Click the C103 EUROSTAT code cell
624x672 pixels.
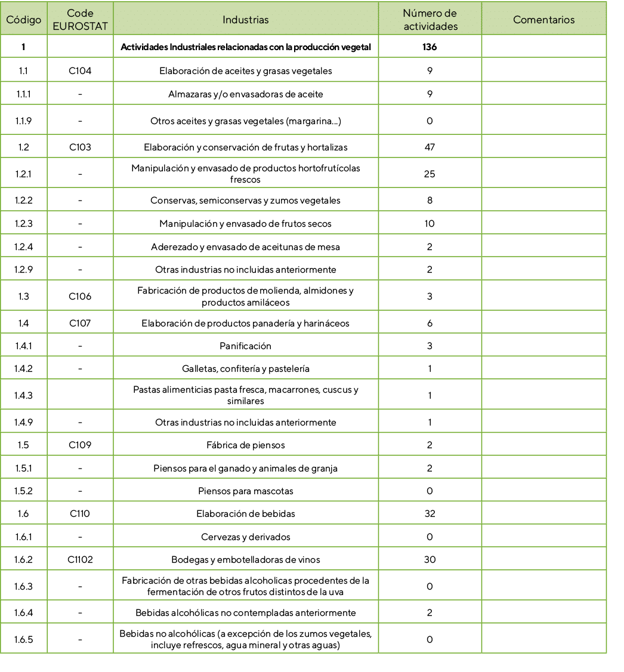80,147
